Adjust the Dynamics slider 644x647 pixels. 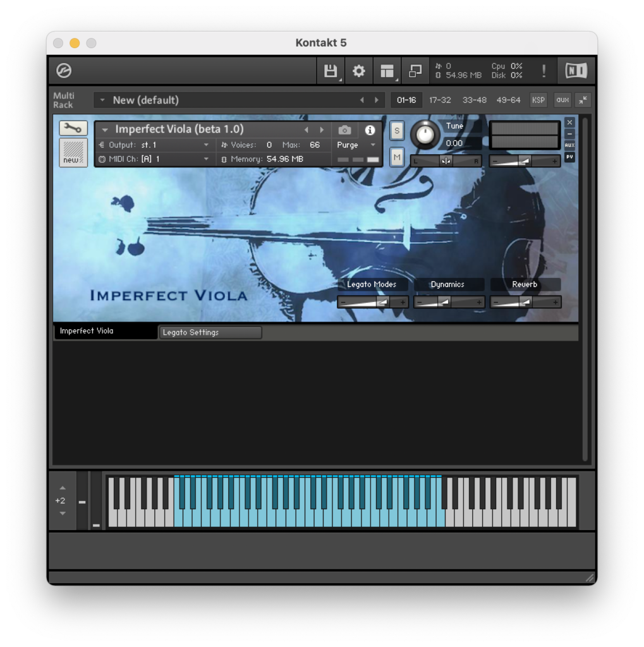(449, 302)
